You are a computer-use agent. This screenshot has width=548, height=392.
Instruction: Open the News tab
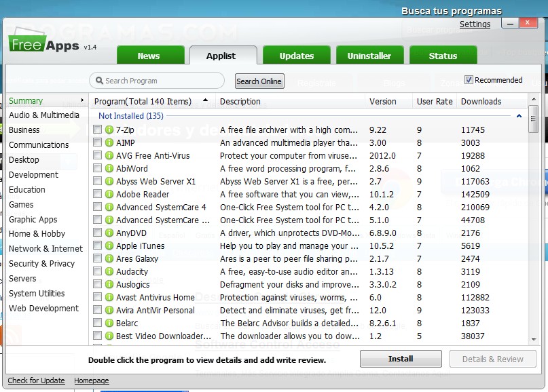151,55
